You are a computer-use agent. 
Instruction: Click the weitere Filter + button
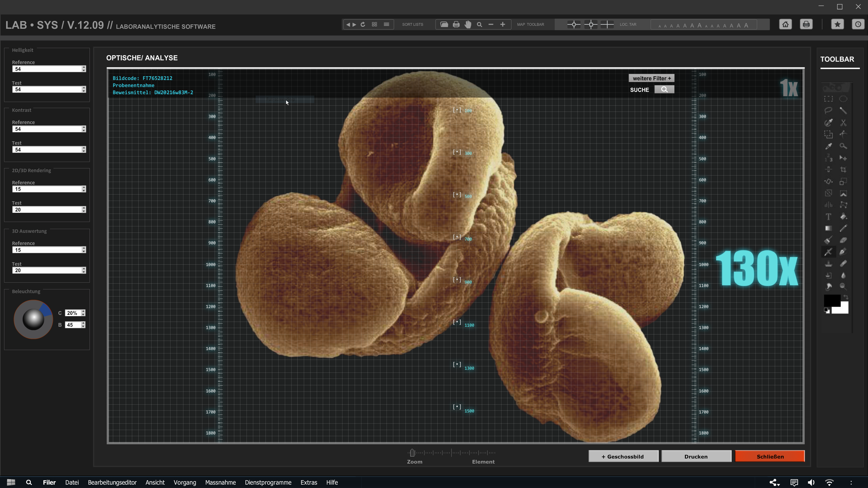coord(651,78)
